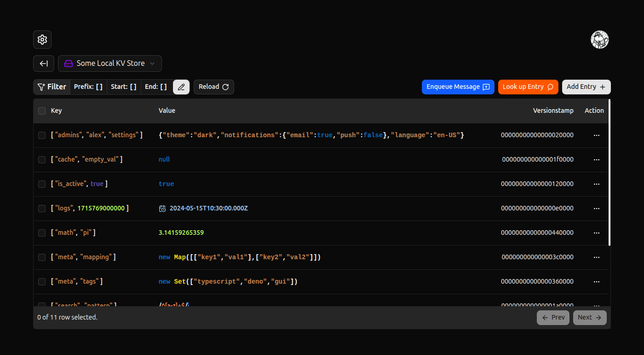
Task: Click the pencil icon to edit filters
Action: click(181, 87)
